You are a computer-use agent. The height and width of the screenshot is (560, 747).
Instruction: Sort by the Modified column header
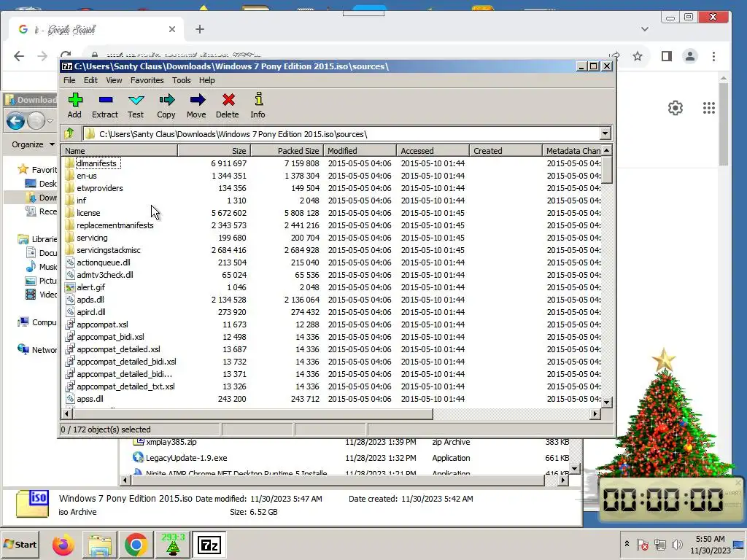360,150
